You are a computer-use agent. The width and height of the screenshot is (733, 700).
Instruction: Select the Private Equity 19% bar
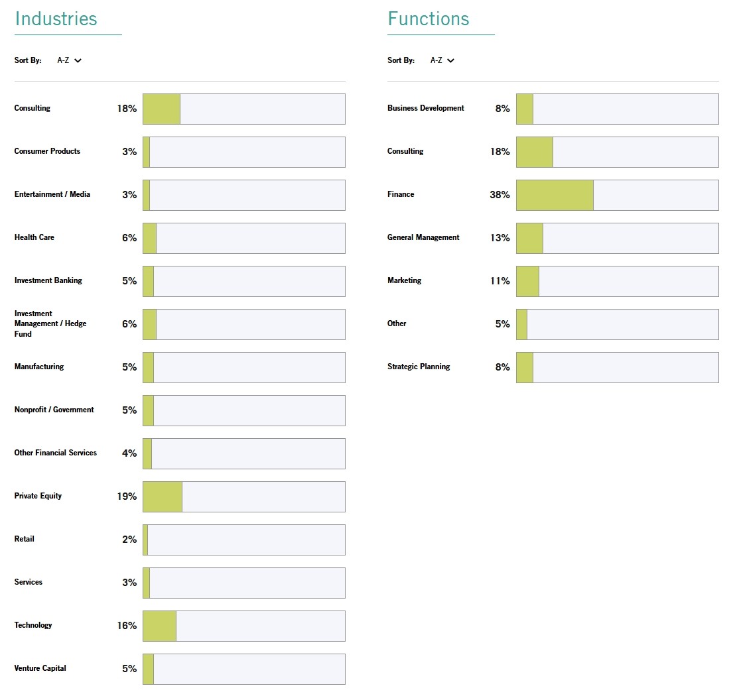coord(243,496)
